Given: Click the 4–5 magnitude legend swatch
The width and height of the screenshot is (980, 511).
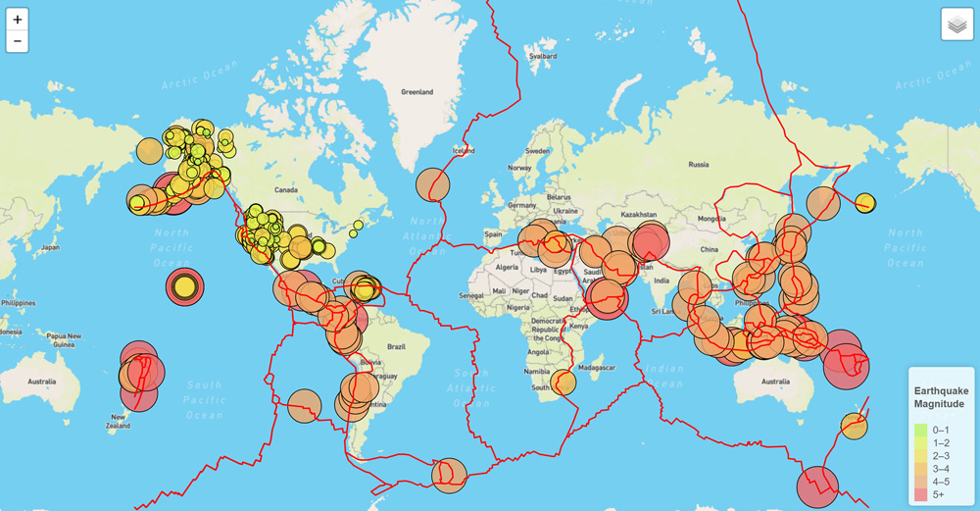Looking at the screenshot, I should pyautogui.click(x=921, y=482).
